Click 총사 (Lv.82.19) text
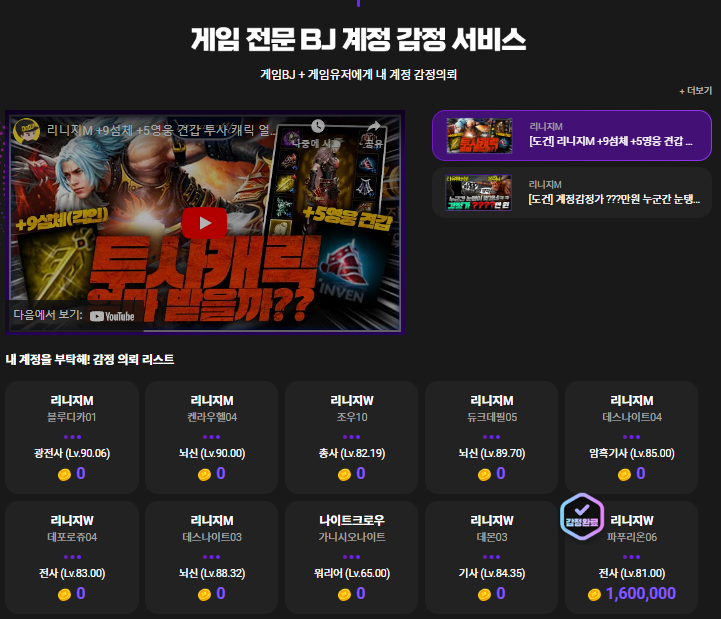Image resolution: width=721 pixels, height=619 pixels. tap(352, 453)
